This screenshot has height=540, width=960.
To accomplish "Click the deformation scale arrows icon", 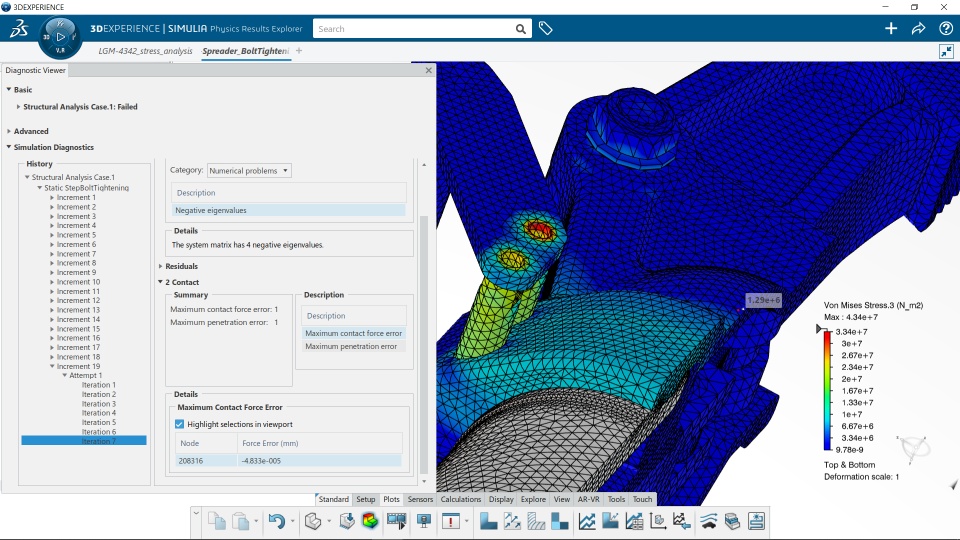I will (x=512, y=521).
